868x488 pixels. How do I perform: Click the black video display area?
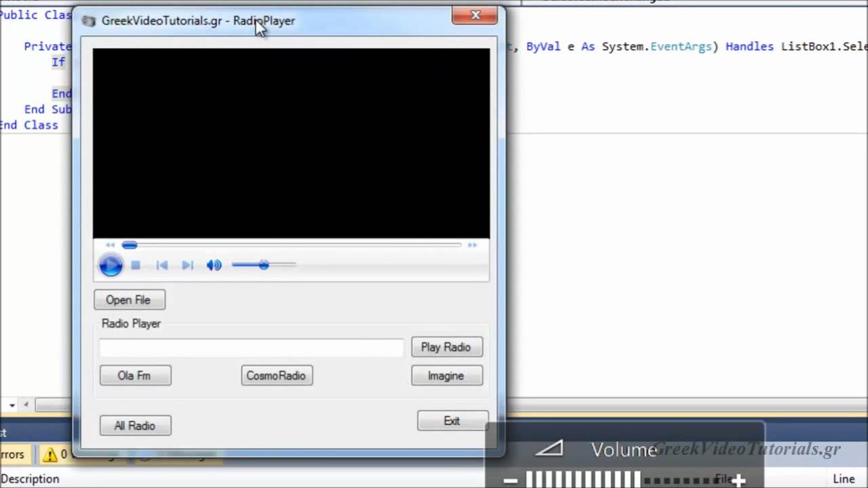click(x=291, y=143)
